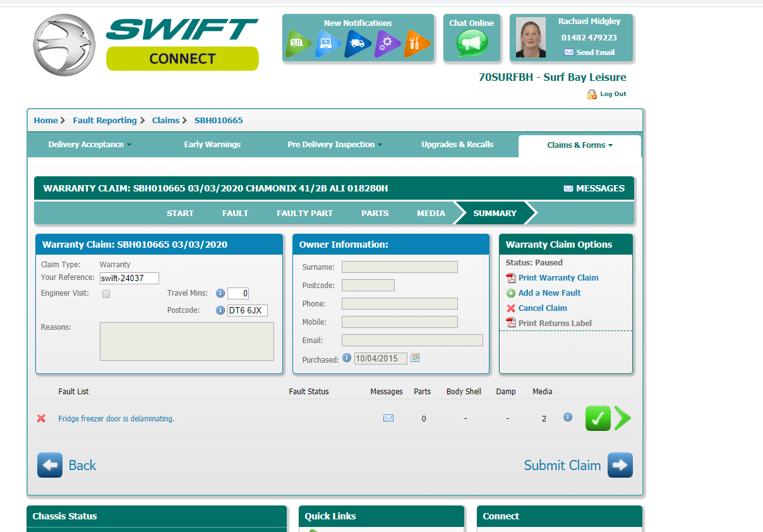
Task: Click the owner Surname field
Action: pyautogui.click(x=400, y=267)
